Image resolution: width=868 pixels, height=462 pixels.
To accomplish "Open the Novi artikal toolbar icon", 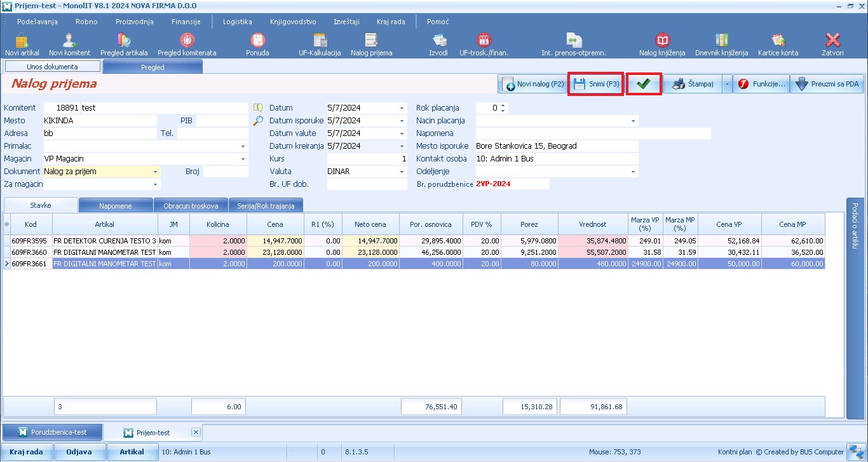I will (x=22, y=44).
